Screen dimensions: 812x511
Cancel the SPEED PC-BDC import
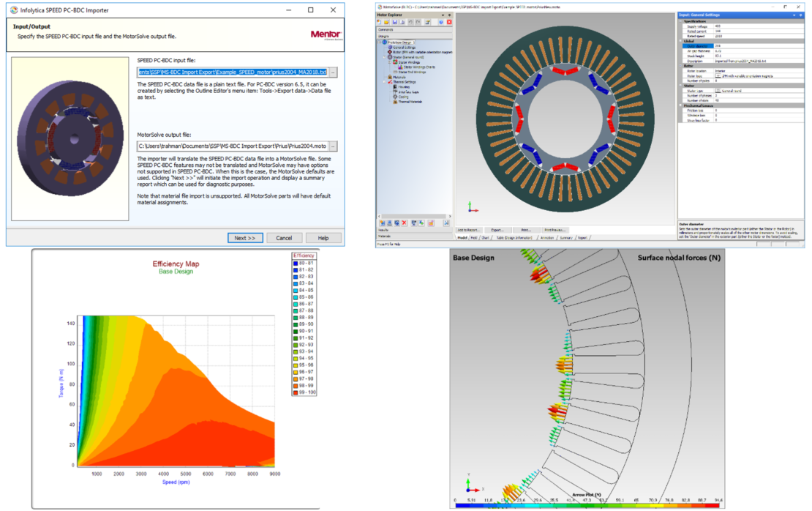click(284, 238)
